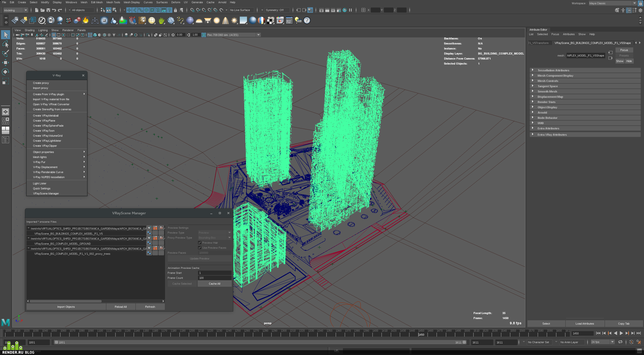The height and width of the screenshot is (355, 644).
Task: Click the orange reload icon for first vrscene row
Action: [x=155, y=228]
